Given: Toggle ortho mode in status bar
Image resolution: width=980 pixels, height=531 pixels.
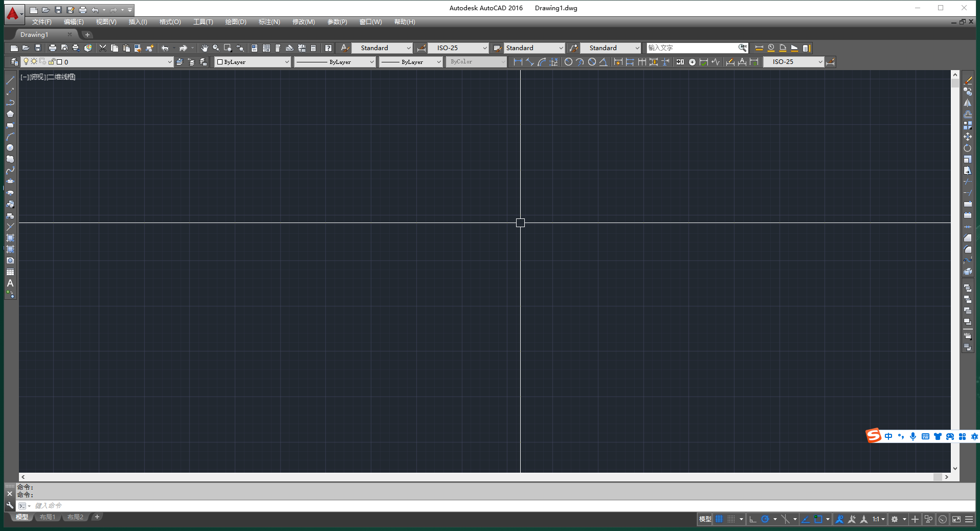Looking at the screenshot, I should coord(752,519).
